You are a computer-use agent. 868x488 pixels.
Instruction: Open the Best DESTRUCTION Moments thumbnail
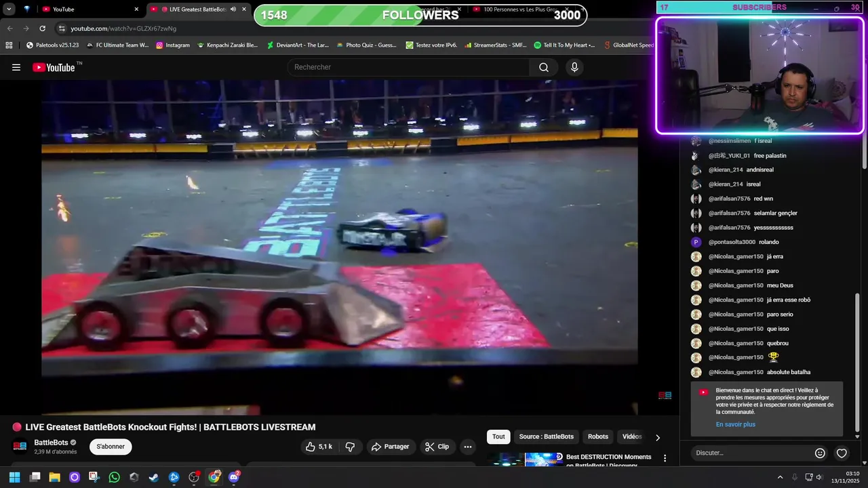click(x=525, y=460)
